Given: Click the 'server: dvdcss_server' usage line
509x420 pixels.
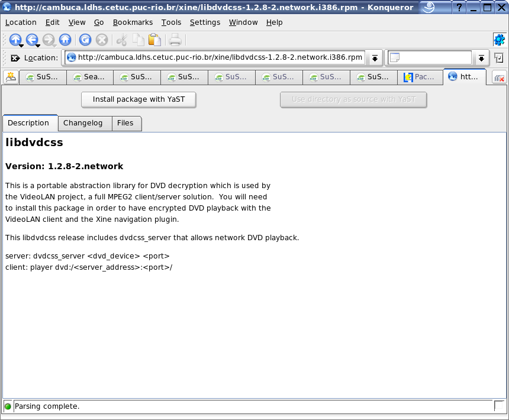Looking at the screenshot, I should tap(88, 256).
